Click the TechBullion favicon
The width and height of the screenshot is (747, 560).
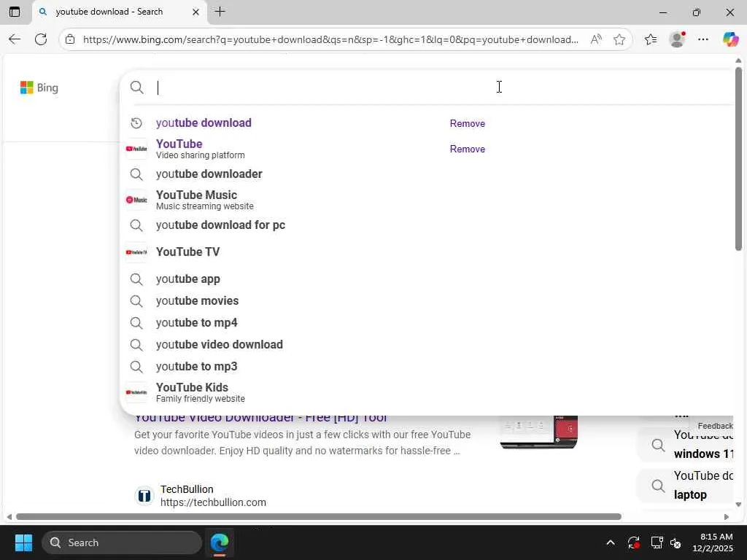click(x=144, y=496)
